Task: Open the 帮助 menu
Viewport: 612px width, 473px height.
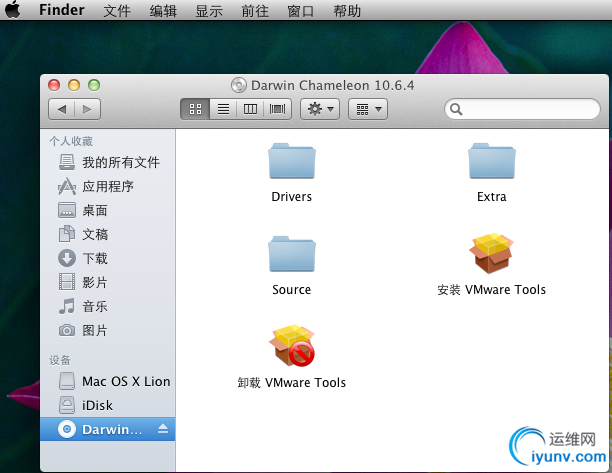Action: (347, 11)
